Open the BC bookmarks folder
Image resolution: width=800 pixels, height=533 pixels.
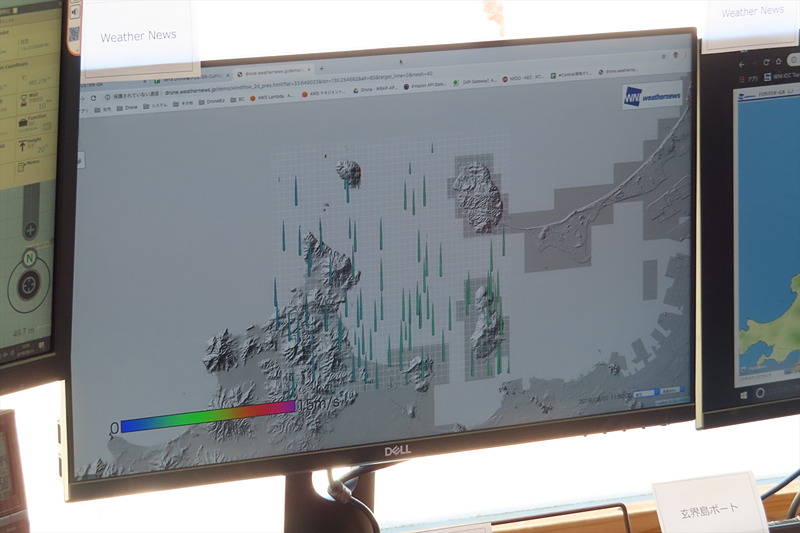click(237, 99)
